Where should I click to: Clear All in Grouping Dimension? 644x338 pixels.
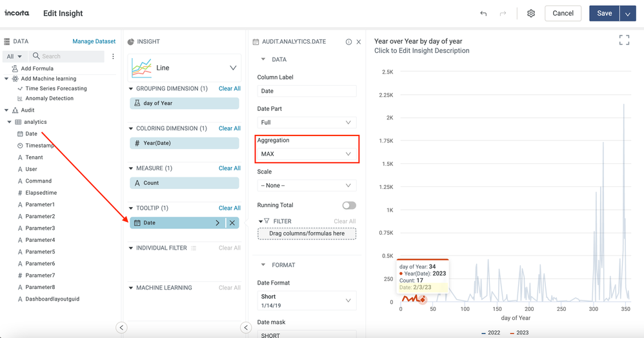(x=230, y=89)
